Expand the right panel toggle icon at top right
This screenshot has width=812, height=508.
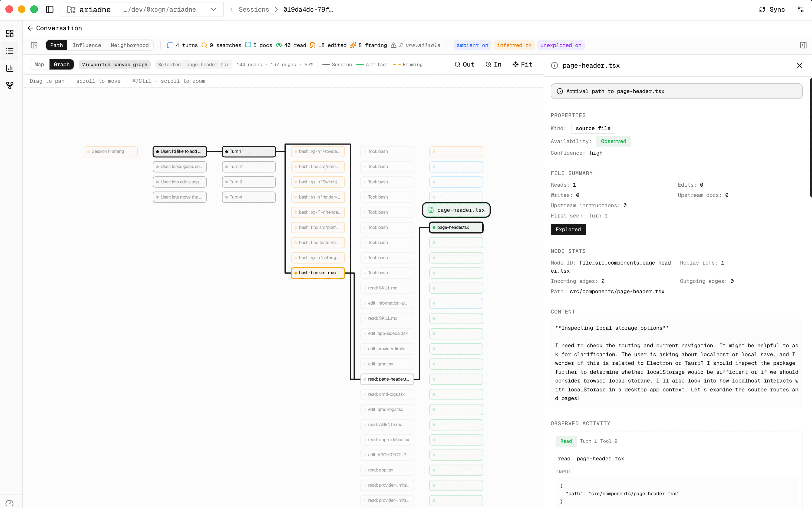point(804,45)
